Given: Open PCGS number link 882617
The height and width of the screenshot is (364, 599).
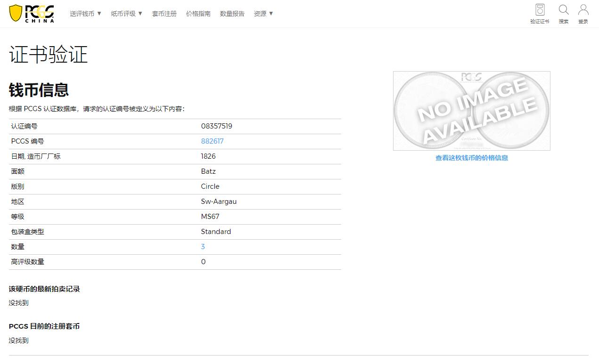Looking at the screenshot, I should [x=212, y=141].
